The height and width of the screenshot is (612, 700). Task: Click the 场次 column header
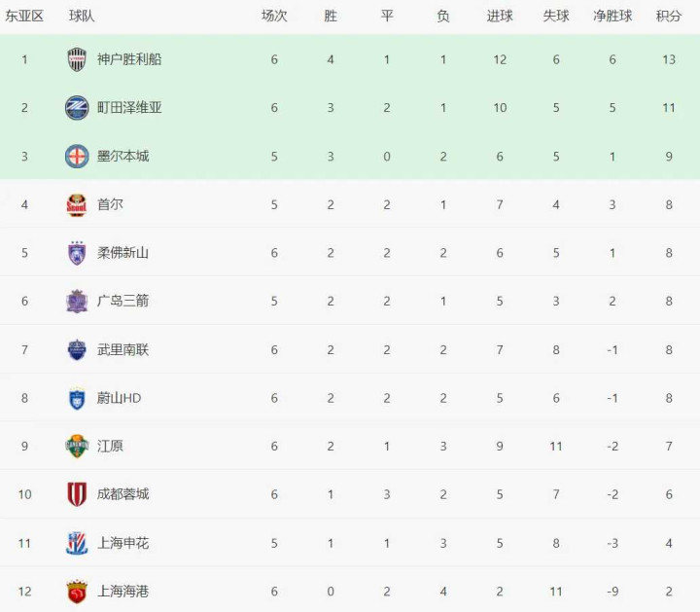click(x=274, y=17)
